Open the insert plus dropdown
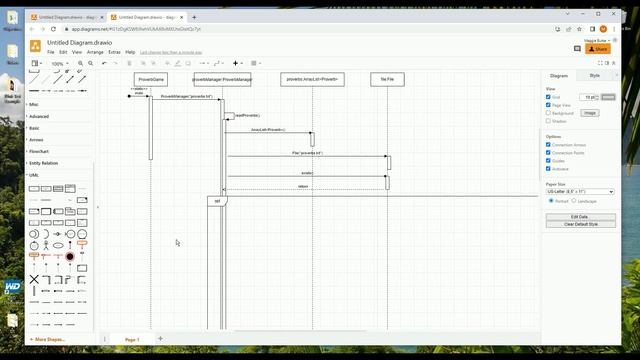Viewport: 640px width, 360px height. pyautogui.click(x=238, y=63)
